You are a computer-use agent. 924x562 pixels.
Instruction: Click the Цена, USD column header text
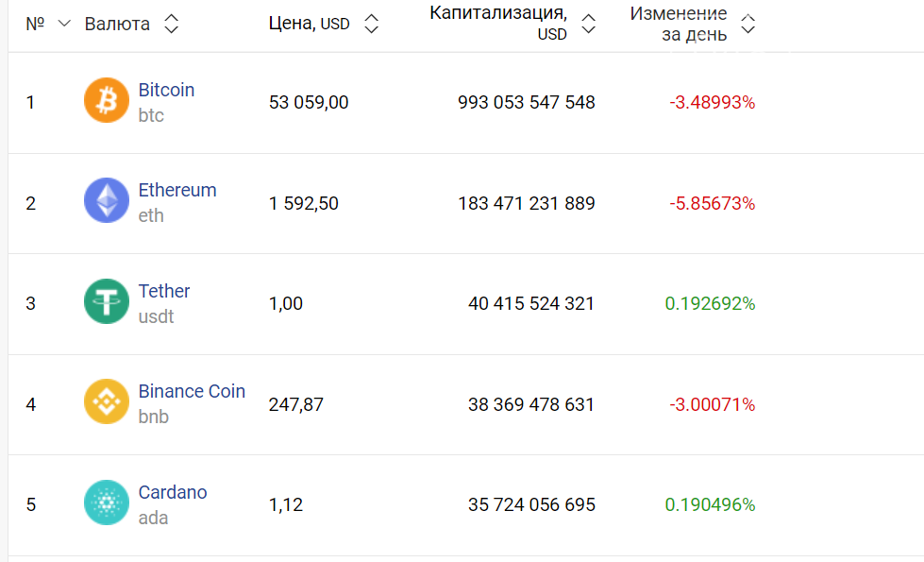pyautogui.click(x=309, y=24)
